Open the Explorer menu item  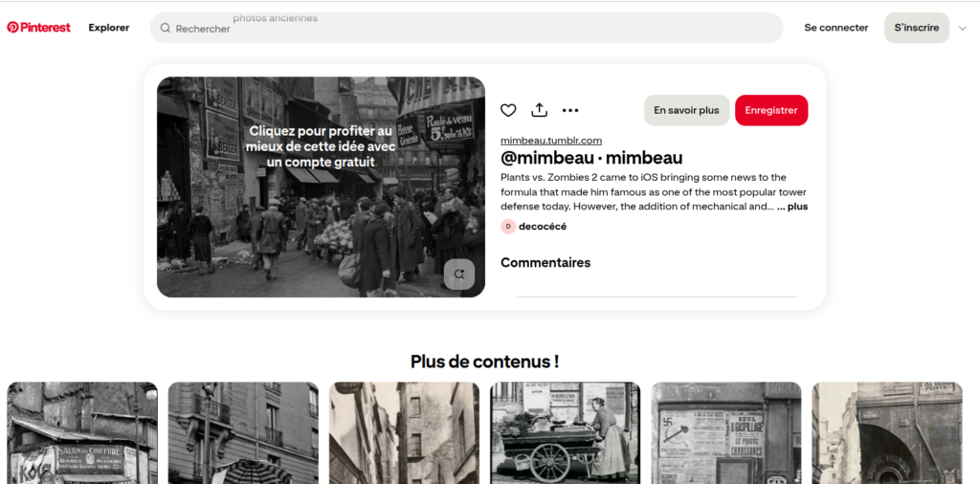(x=109, y=28)
